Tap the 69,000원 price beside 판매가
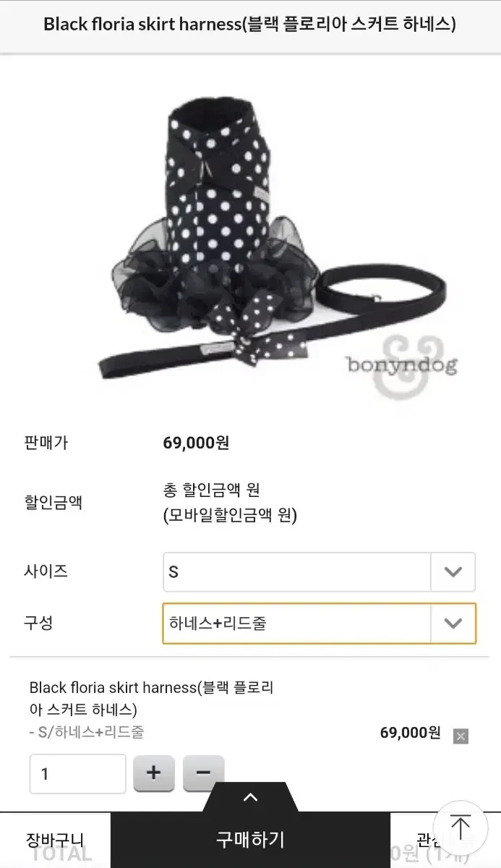Screen dimensions: 501x868 pyautogui.click(x=197, y=443)
